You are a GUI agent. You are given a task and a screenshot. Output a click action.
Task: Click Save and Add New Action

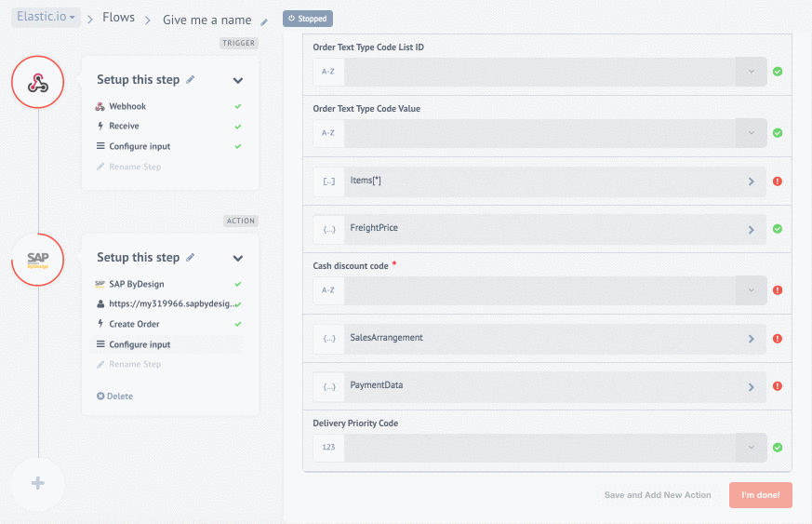pyautogui.click(x=658, y=495)
